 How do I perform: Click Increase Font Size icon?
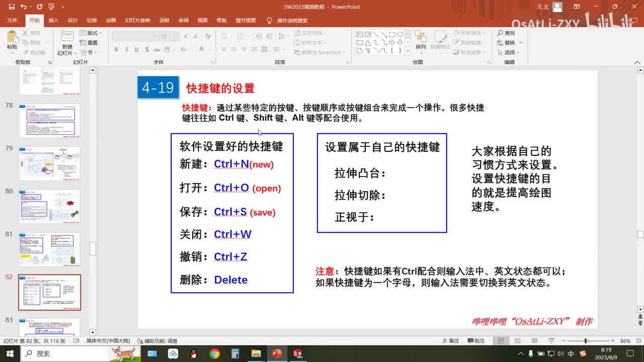(186, 36)
